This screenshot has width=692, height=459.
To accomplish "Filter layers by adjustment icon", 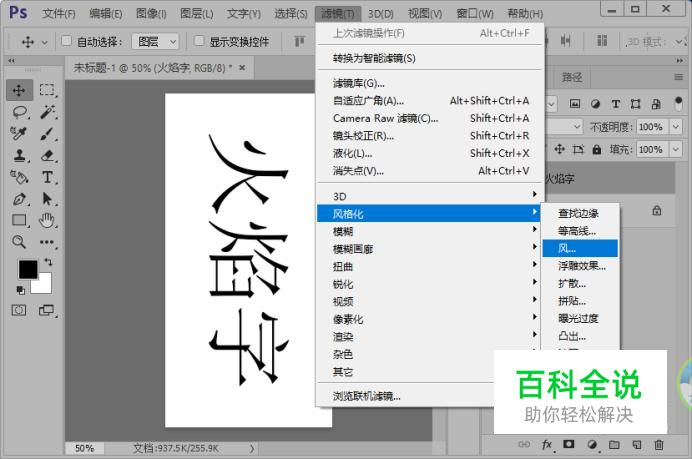I will pyautogui.click(x=595, y=104).
